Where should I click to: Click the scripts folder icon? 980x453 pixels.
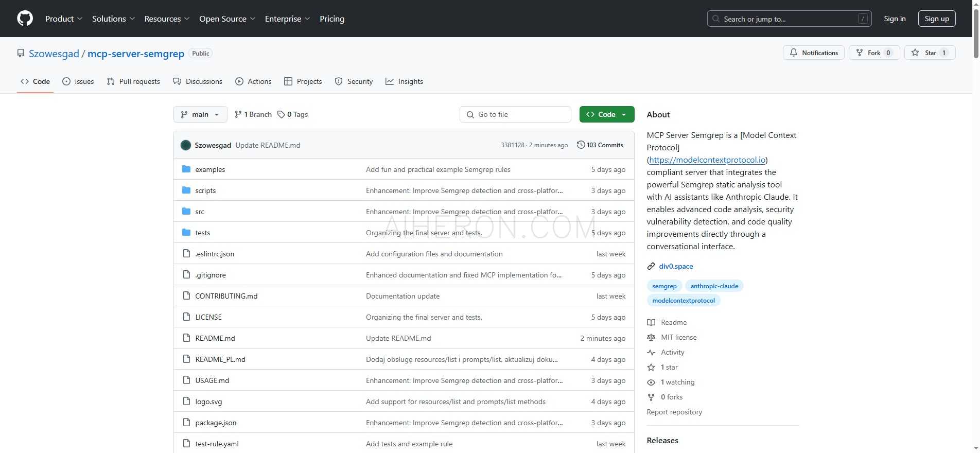coord(186,190)
